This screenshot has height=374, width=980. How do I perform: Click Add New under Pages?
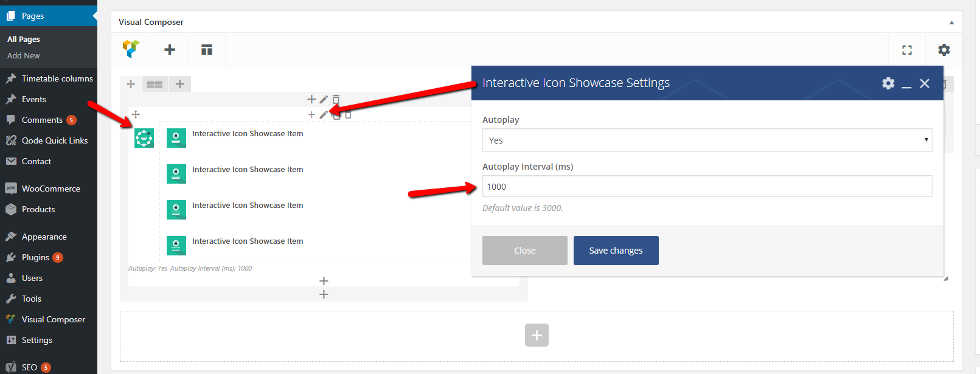(24, 55)
